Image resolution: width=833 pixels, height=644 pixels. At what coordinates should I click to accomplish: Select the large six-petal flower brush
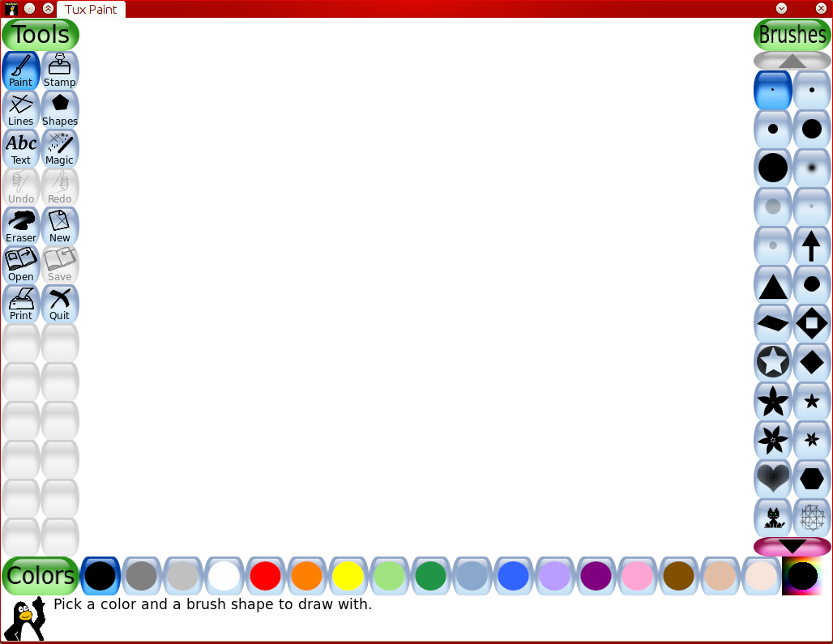(x=773, y=440)
